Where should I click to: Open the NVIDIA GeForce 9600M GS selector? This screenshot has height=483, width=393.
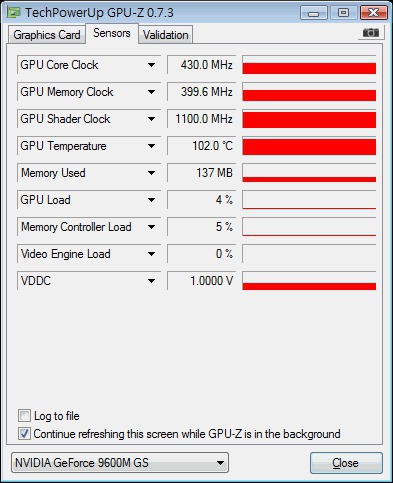(120, 463)
